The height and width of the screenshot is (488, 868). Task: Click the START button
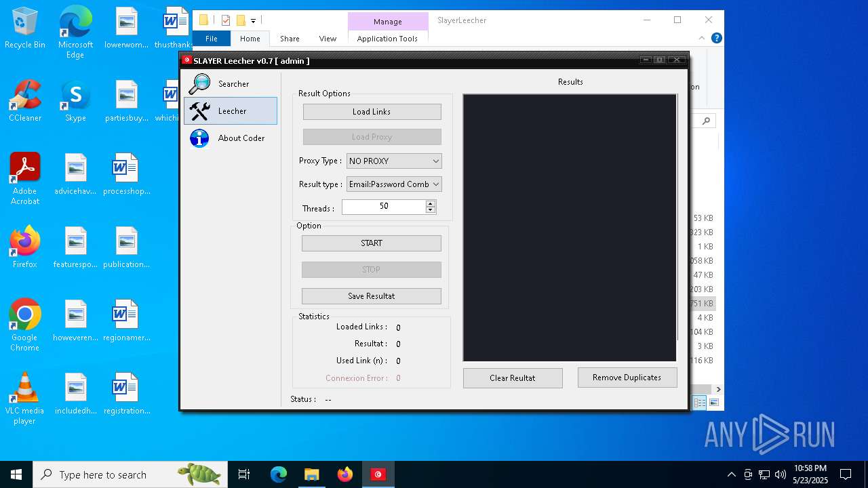pos(372,243)
